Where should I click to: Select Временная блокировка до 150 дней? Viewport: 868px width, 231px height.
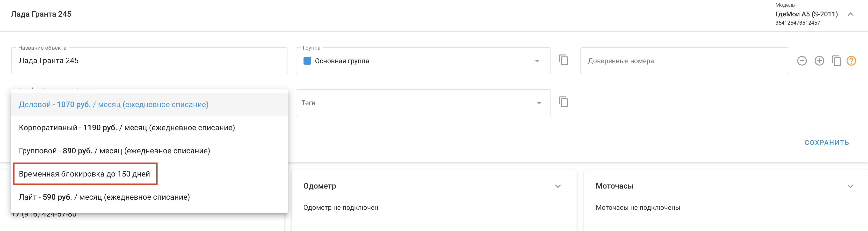click(x=85, y=174)
